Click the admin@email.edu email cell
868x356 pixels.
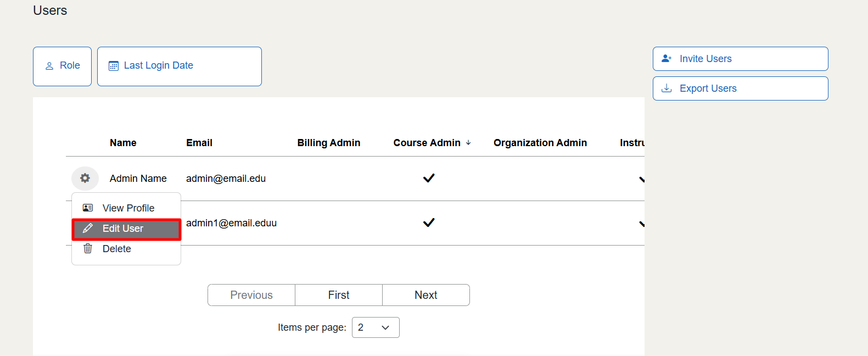pyautogui.click(x=226, y=179)
